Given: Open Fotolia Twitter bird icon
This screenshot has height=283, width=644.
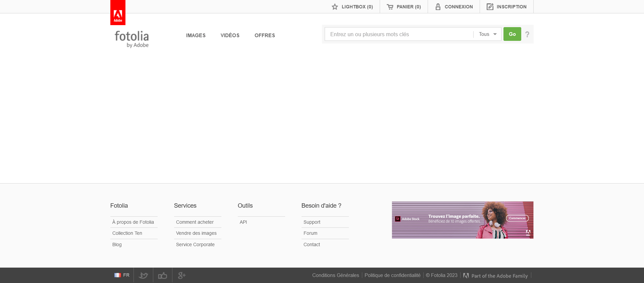Looking at the screenshot, I should coord(143,275).
